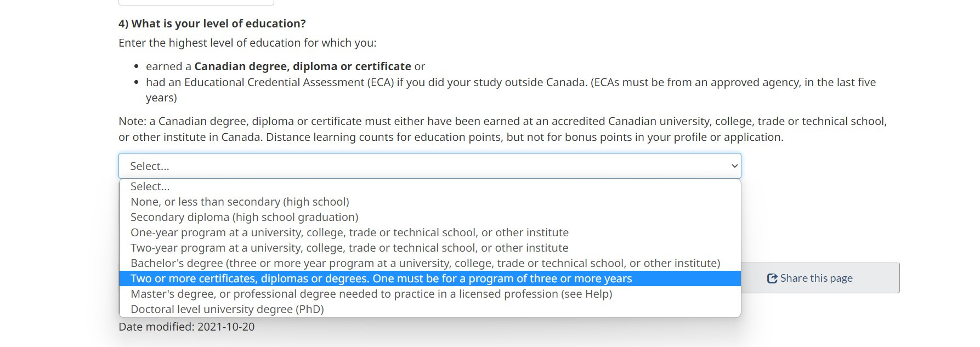Viewport: 980px width, 347px height.
Task: Click the Note paragraph about distance learning
Action: pos(502,129)
